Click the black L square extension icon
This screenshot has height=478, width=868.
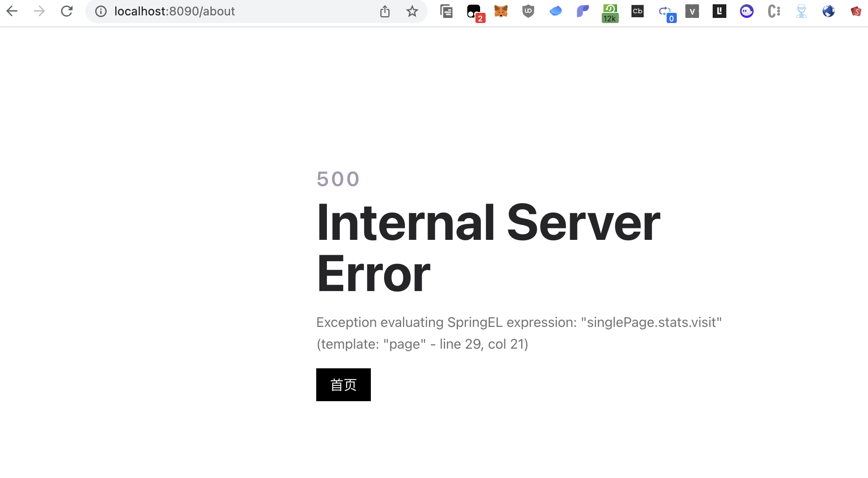coord(719,11)
